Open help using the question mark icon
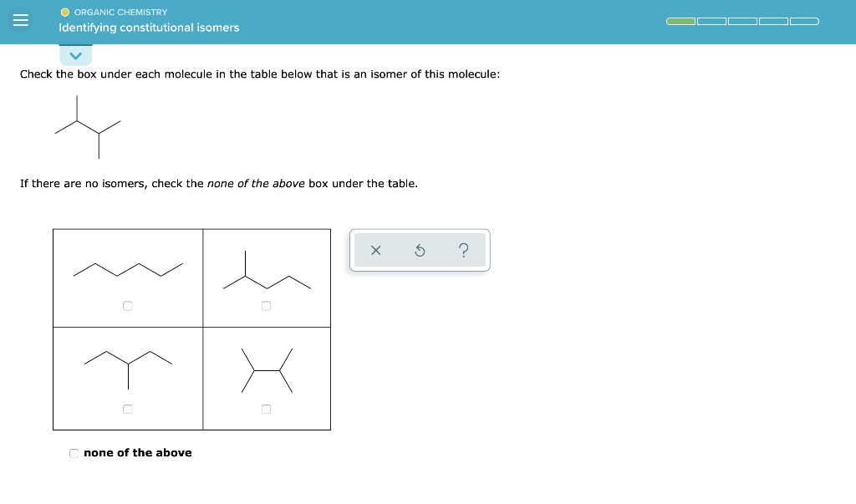The height and width of the screenshot is (504, 856). click(x=463, y=249)
